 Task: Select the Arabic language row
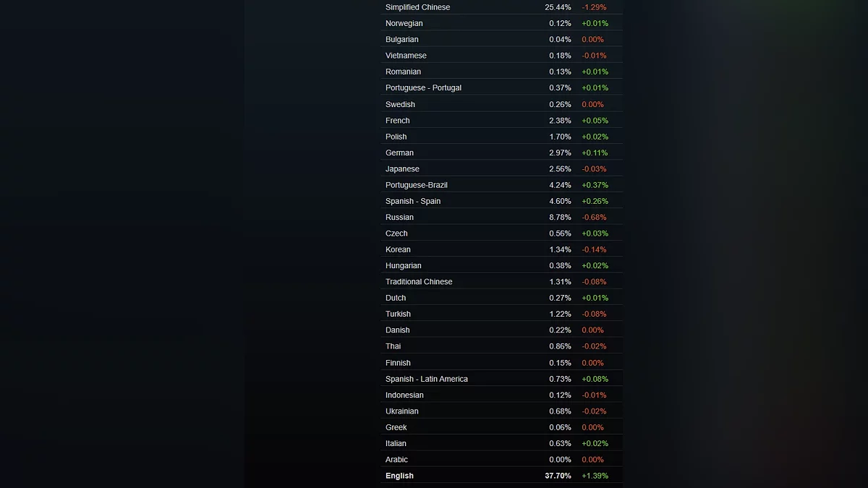pyautogui.click(x=396, y=460)
